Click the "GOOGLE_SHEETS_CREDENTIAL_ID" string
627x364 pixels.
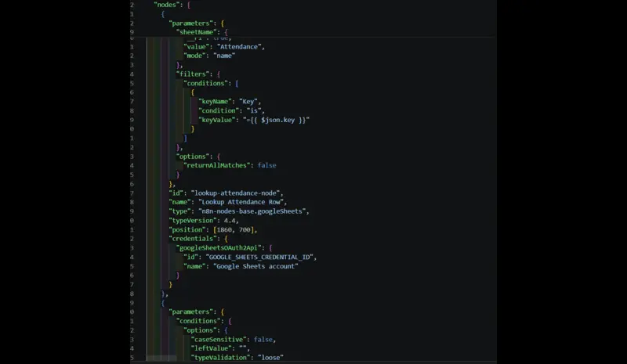(x=259, y=258)
